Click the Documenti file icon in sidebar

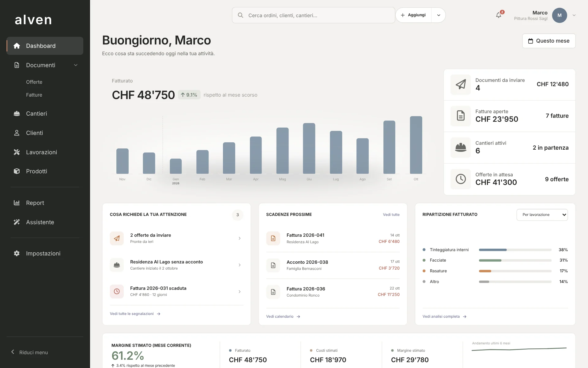pos(17,65)
